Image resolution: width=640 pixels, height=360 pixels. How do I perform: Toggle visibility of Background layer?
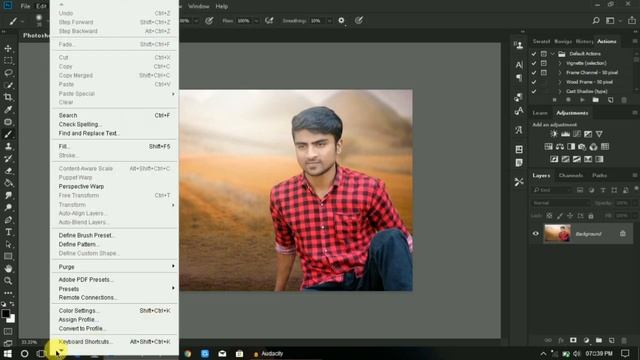[536, 233]
